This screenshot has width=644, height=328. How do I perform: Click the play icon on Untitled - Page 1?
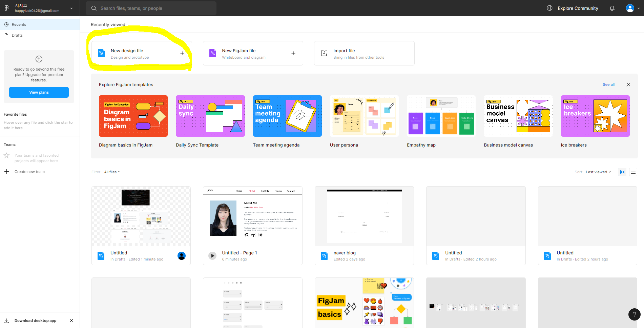pos(212,256)
